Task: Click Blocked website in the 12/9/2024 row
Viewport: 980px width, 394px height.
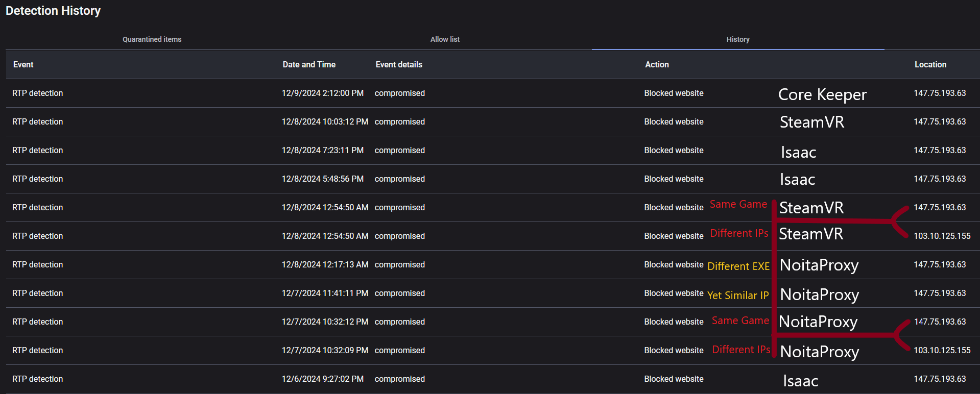Action: [x=674, y=93]
